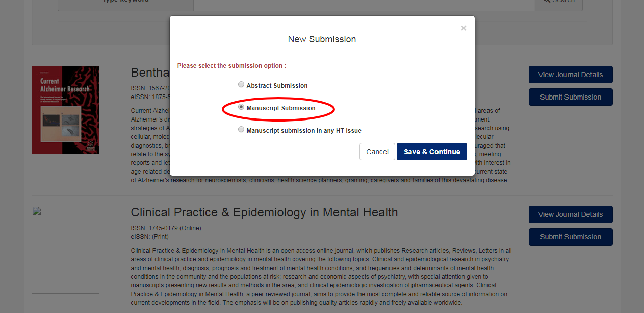The width and height of the screenshot is (644, 313).
Task: Select the Manuscript Submission radio button
Action: pos(241,107)
